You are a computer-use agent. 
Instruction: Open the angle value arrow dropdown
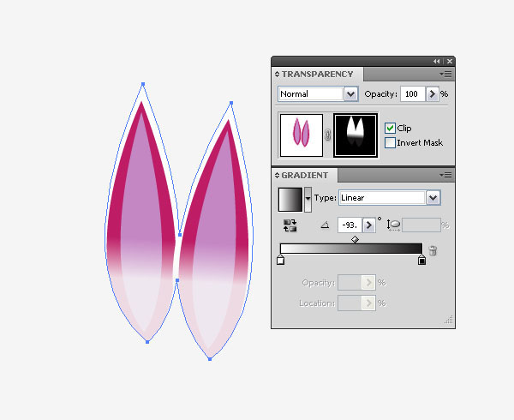(x=368, y=225)
